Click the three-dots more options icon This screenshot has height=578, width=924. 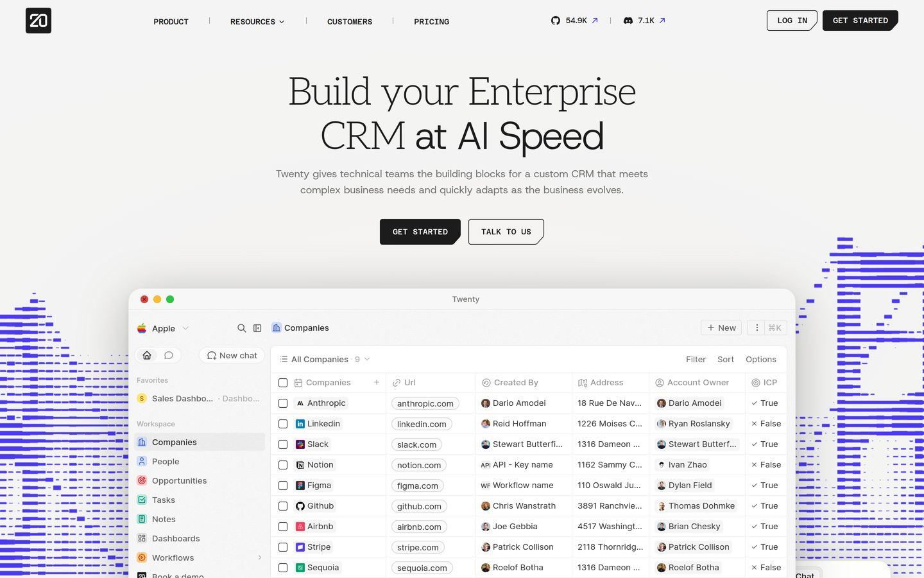pos(757,328)
